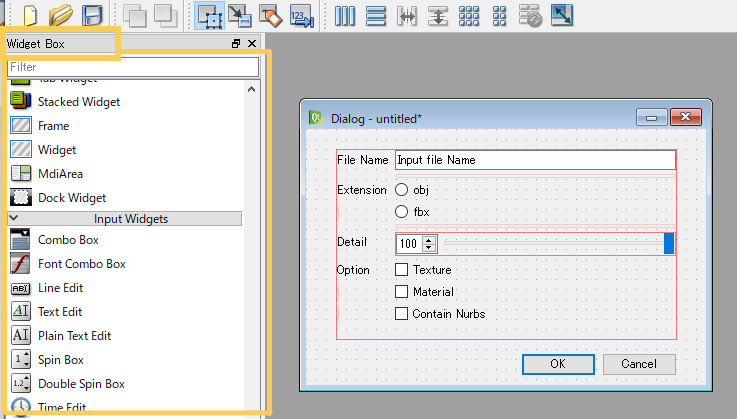Select the Detail label in form
Viewport: 737px width, 419px height.
352,242
